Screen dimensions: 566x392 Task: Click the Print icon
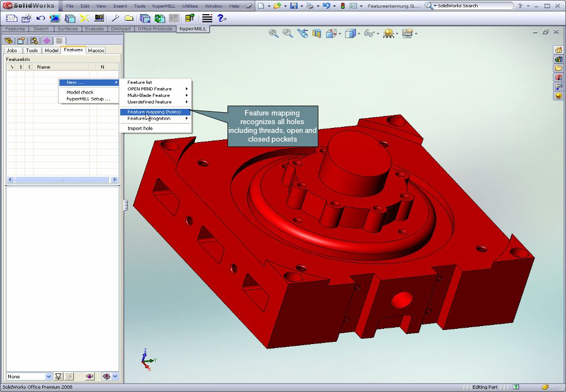coord(310,6)
